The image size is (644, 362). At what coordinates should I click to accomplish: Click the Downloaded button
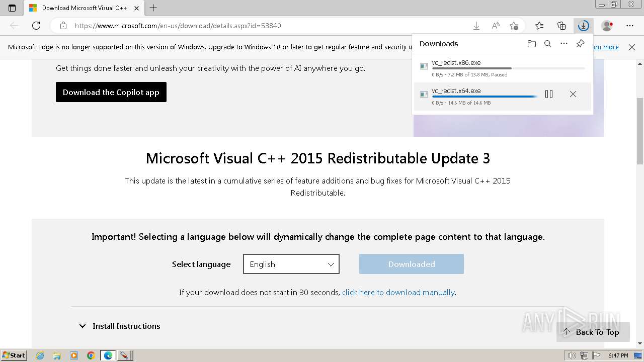click(412, 264)
